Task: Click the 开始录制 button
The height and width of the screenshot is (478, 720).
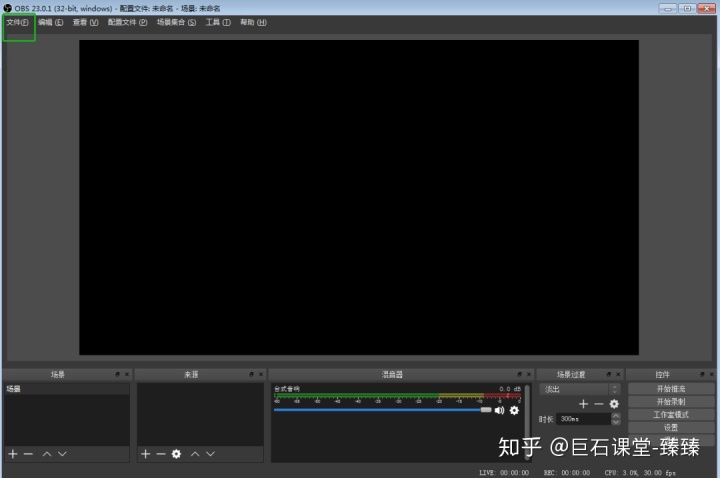Action: point(671,402)
